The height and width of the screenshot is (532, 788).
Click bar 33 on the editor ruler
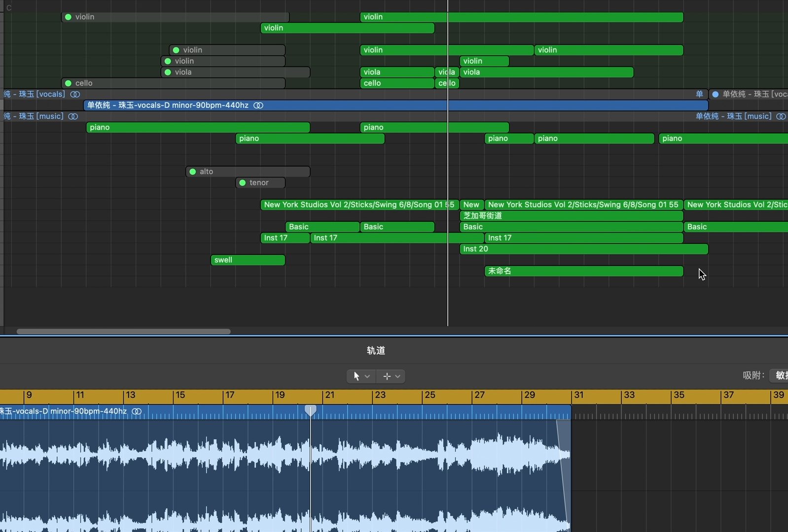(629, 395)
